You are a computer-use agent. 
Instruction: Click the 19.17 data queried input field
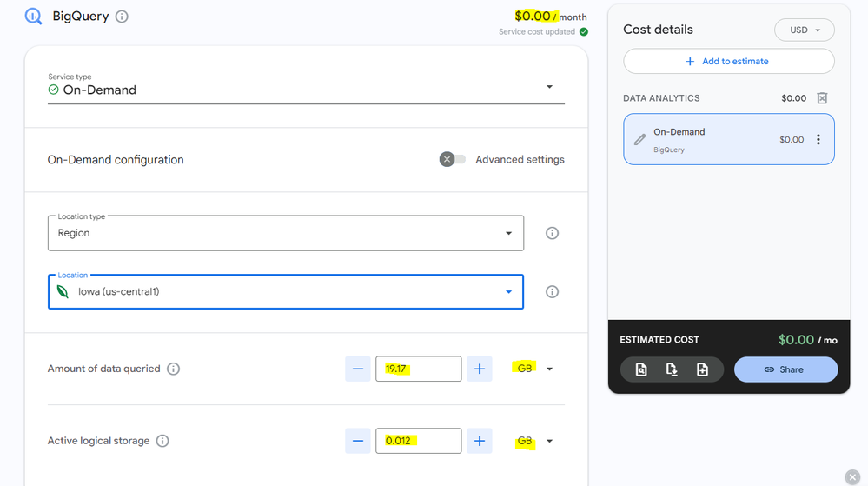(x=419, y=369)
